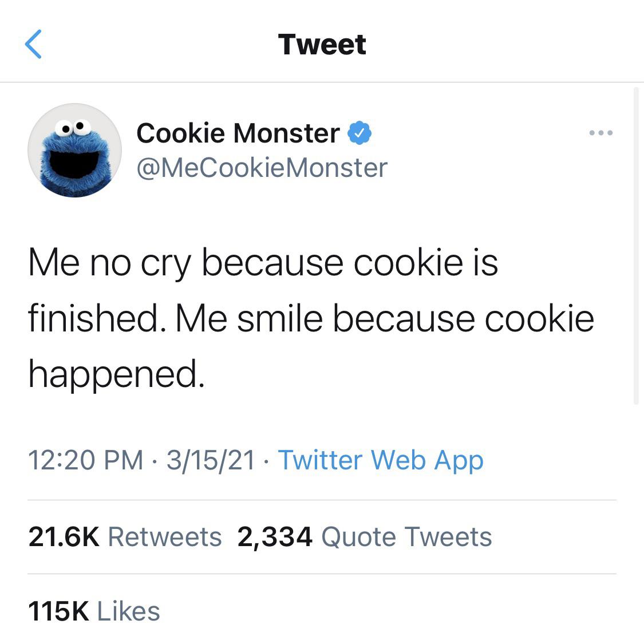Viewport: 644px width, 644px height.
Task: Click the 21.6K Retweets count
Action: (126, 536)
